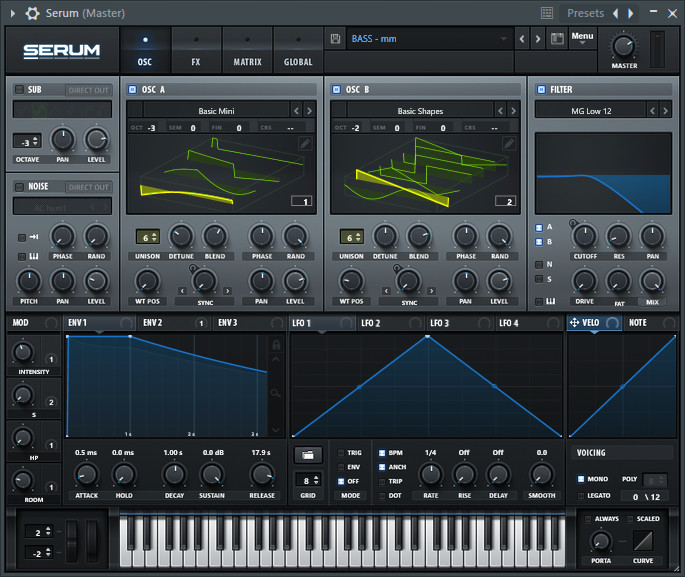Toggle the FILTER enable switch

[541, 90]
